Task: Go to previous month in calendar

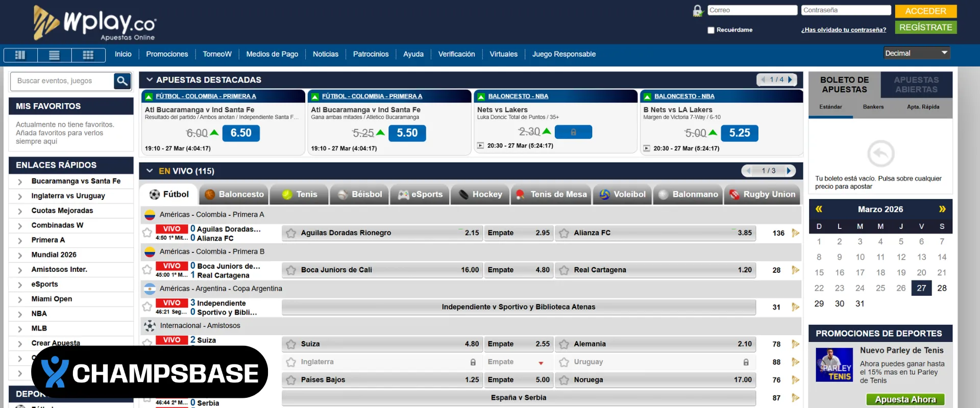Action: coord(819,209)
